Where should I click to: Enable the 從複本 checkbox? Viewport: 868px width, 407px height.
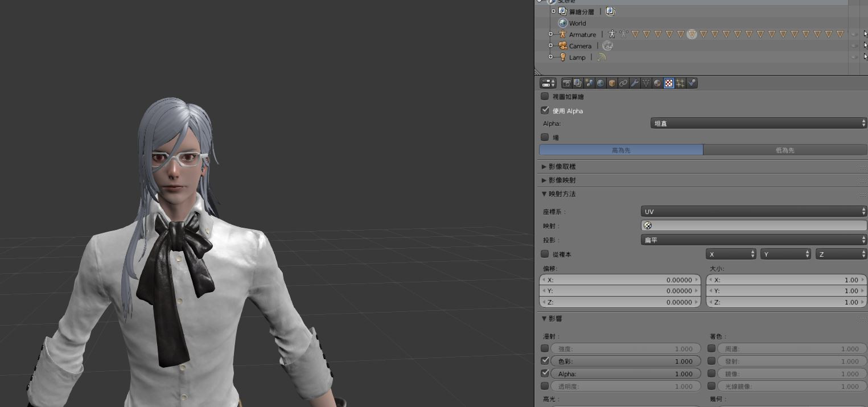[x=545, y=254]
